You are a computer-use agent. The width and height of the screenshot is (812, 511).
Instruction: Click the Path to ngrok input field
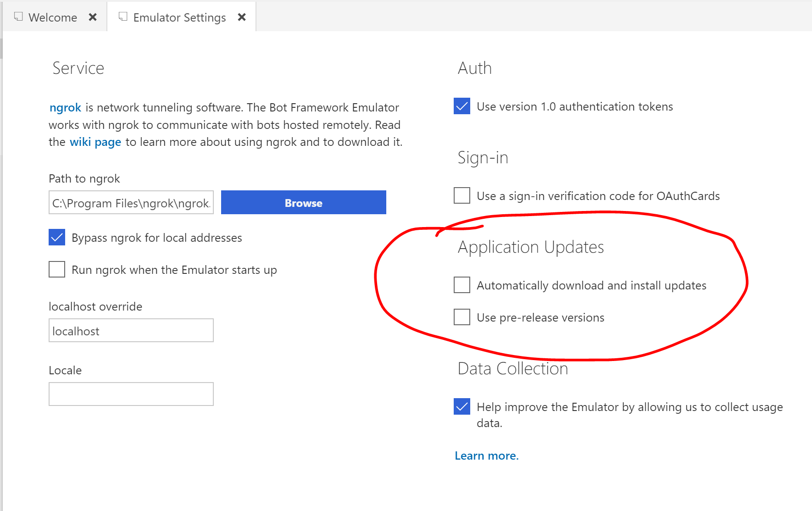pos(131,202)
